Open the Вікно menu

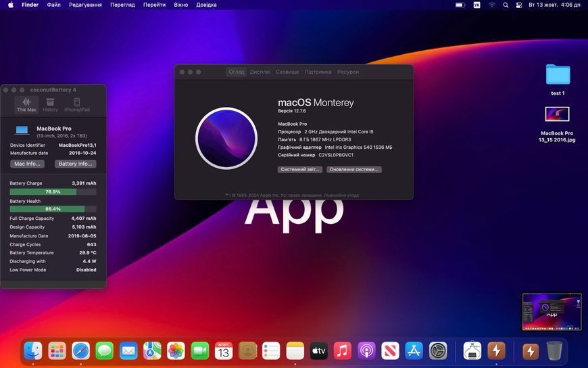point(180,5)
